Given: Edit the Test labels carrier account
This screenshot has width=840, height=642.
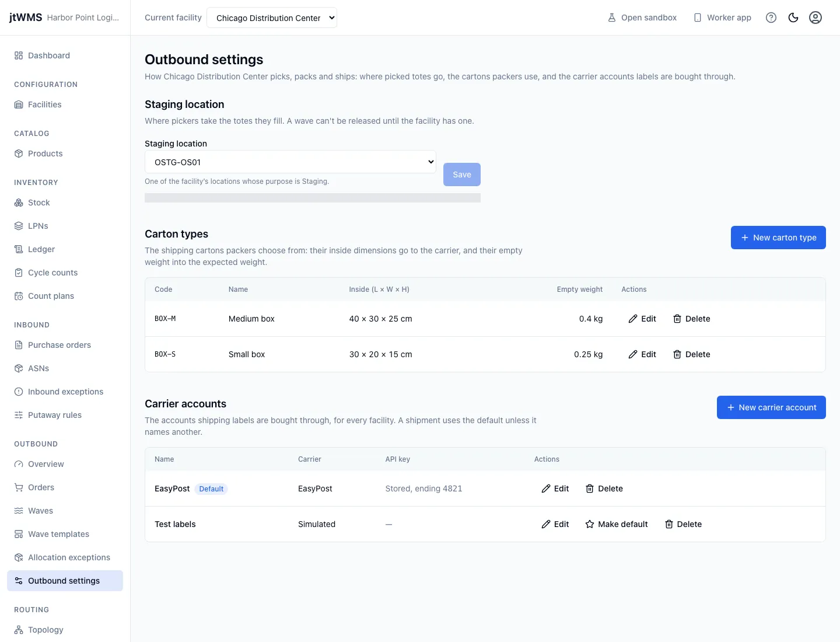Looking at the screenshot, I should [x=555, y=524].
